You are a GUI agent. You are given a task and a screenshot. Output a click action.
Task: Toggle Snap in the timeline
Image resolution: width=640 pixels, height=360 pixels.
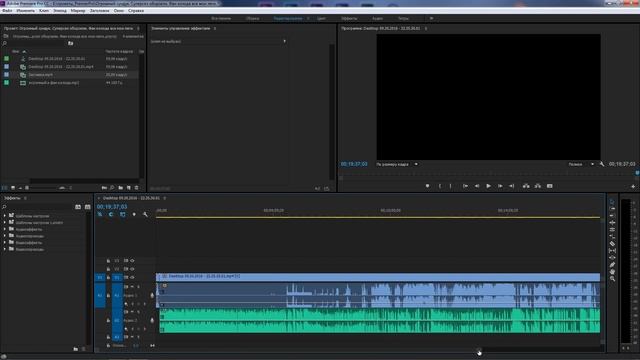pyautogui.click(x=111, y=214)
